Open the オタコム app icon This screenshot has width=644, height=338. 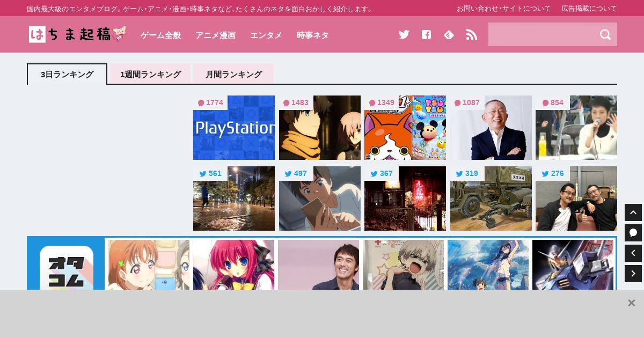(67, 268)
